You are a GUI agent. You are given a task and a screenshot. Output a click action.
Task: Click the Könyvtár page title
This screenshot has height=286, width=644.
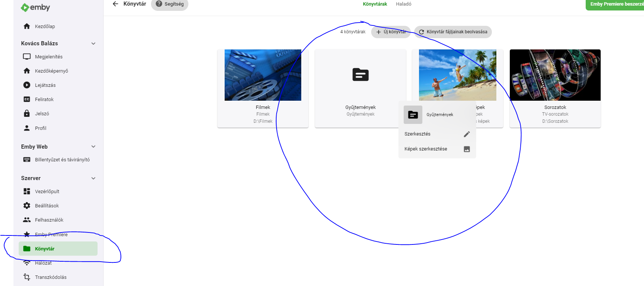tap(135, 4)
